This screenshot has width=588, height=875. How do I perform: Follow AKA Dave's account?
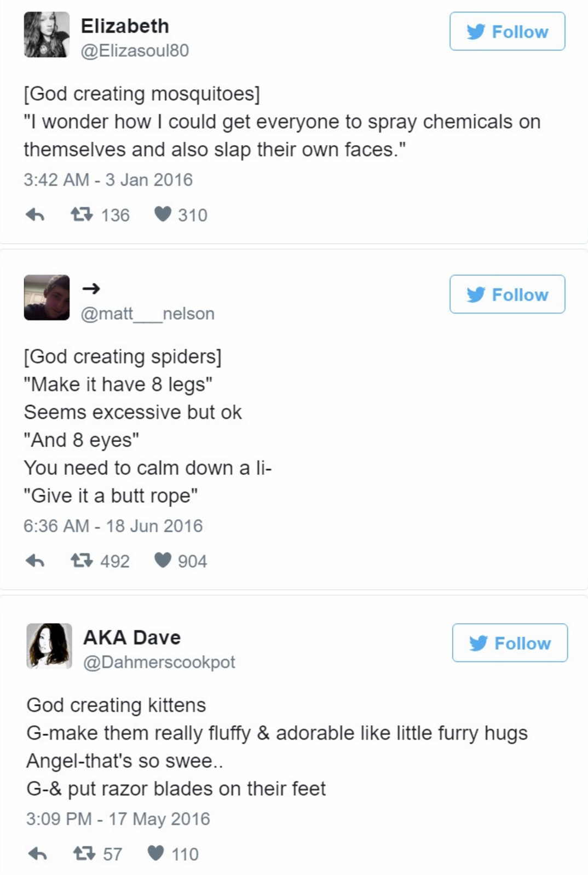pos(510,643)
